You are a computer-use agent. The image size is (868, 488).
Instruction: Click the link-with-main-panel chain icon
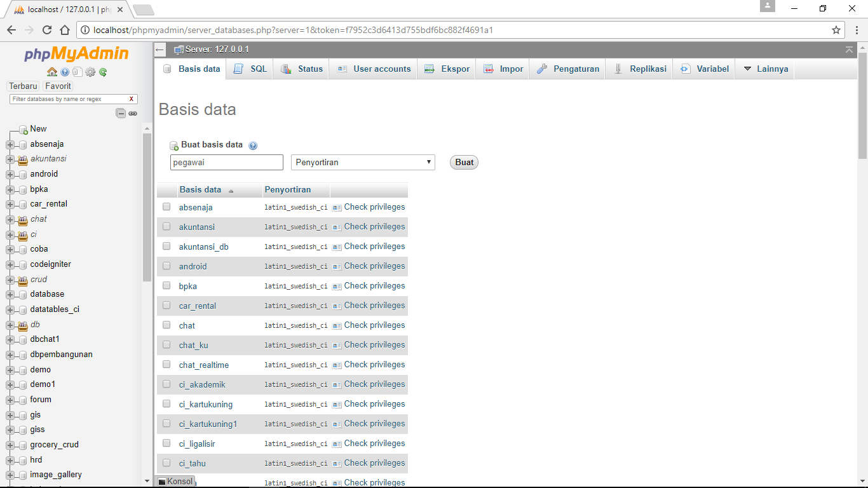(133, 113)
